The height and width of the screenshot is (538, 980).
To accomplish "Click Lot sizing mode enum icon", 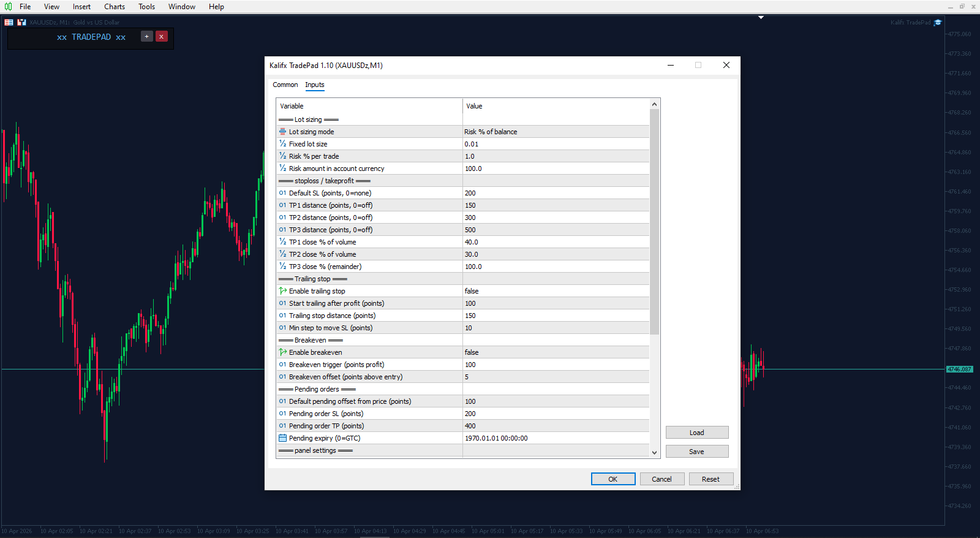I will point(282,132).
